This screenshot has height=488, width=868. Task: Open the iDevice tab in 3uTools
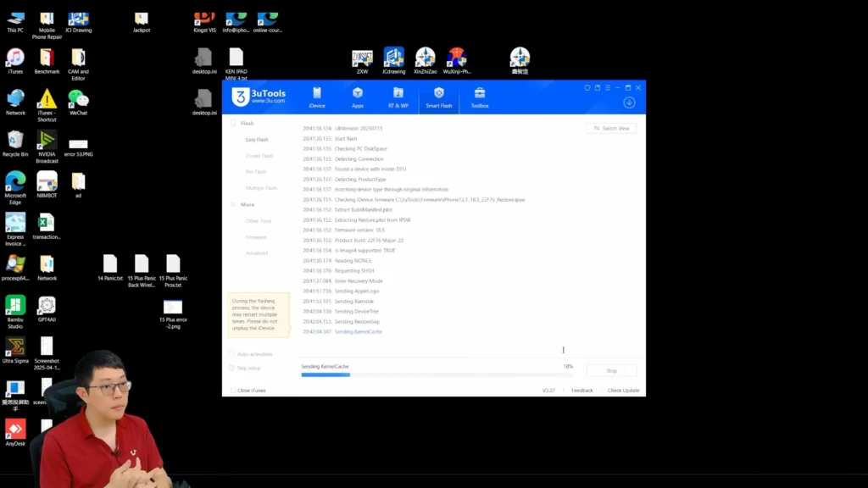(317, 97)
